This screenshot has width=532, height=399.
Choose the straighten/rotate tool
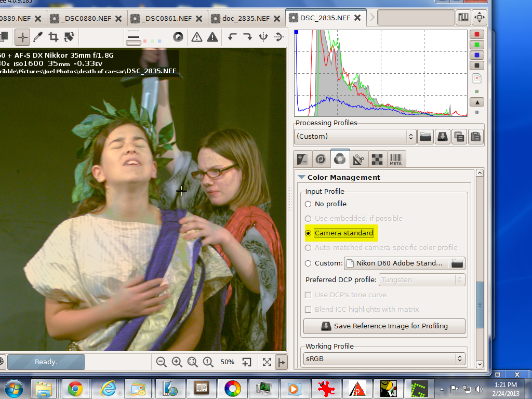tap(69, 37)
